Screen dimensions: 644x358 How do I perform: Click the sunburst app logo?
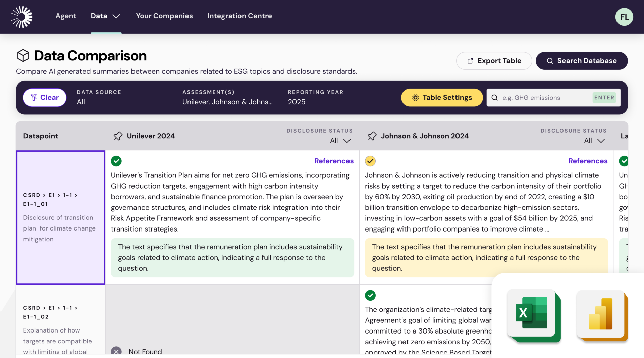21,17
